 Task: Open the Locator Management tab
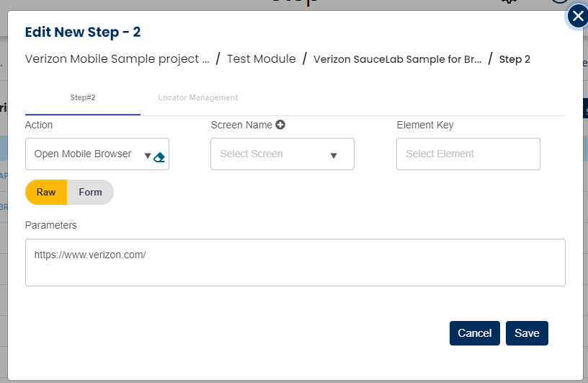click(x=197, y=97)
